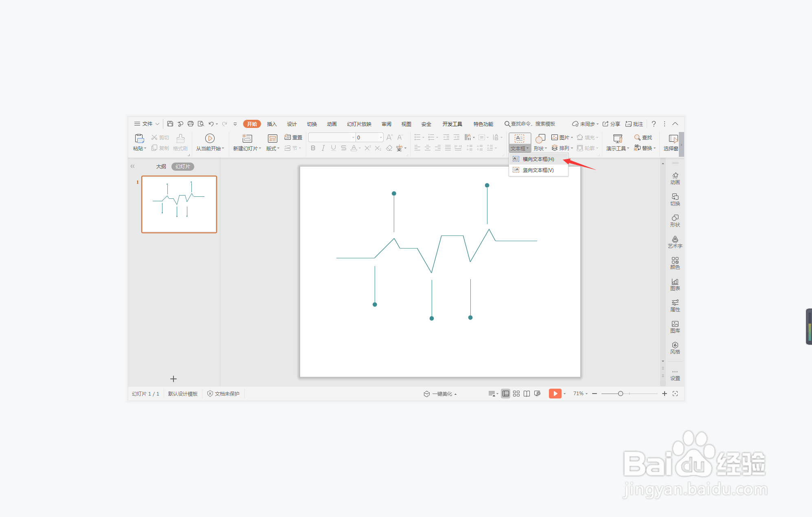
Task: Switch to slide sorter view
Action: coord(516,394)
